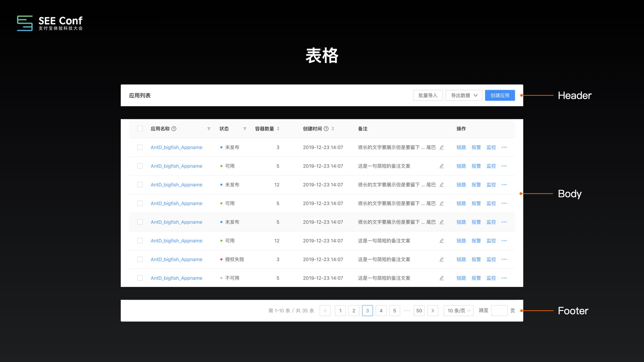Click the 批量导入 button
This screenshot has height=362, width=644.
coord(428,96)
